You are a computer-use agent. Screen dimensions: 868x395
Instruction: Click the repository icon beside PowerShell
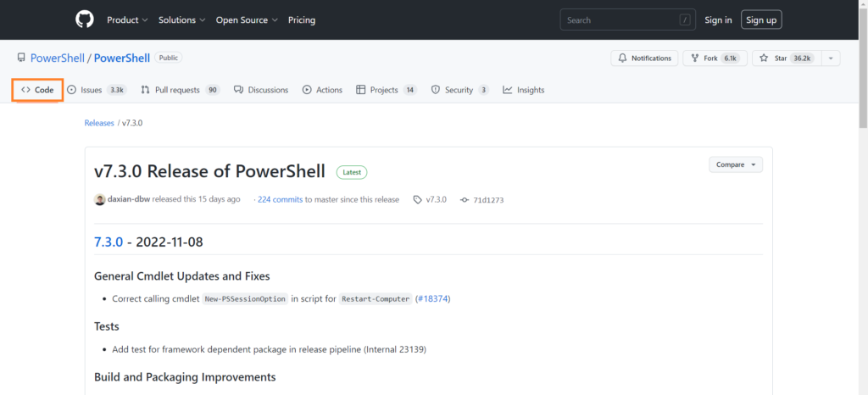[x=21, y=58]
